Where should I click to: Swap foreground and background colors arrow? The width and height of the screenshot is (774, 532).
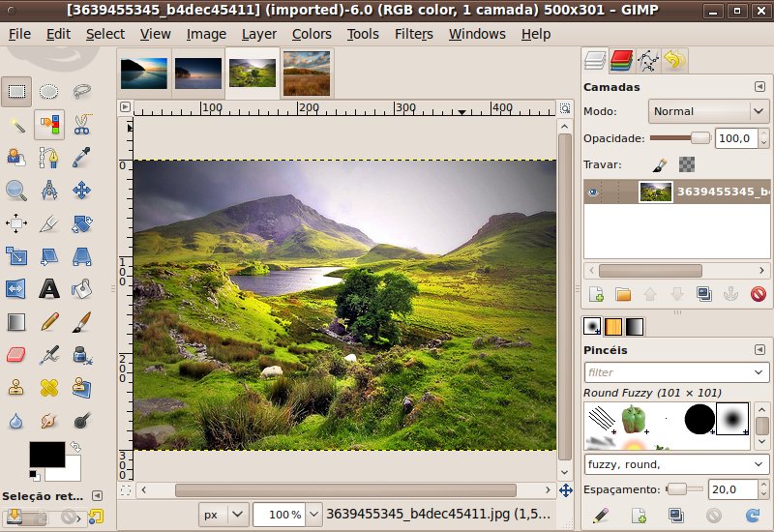[75, 447]
